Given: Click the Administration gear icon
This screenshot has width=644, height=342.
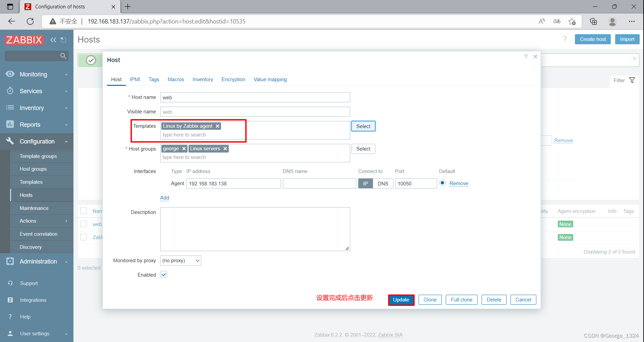Looking at the screenshot, I should (10, 261).
